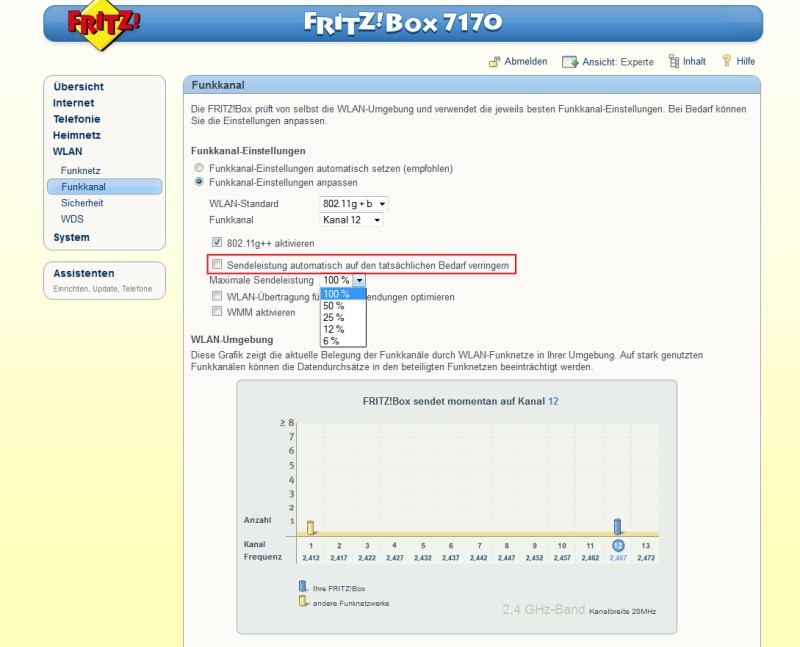Uncheck 802.11g++ aktivieren checkbox
This screenshot has height=647, width=800.
217,242
